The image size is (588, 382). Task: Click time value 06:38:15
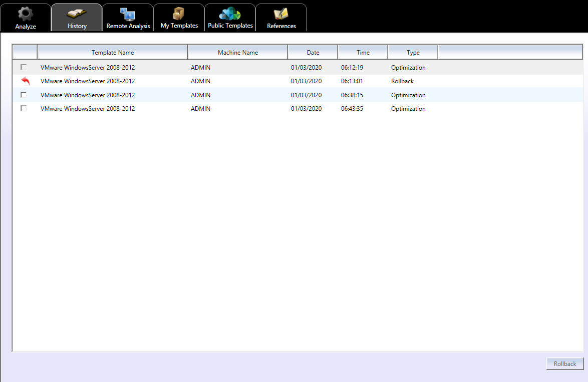coord(352,95)
